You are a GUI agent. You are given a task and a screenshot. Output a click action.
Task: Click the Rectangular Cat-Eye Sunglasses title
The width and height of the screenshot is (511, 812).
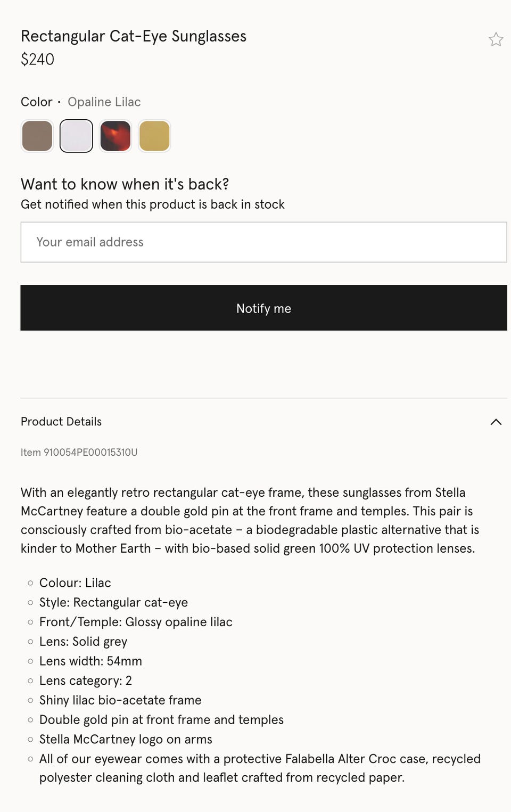[134, 36]
